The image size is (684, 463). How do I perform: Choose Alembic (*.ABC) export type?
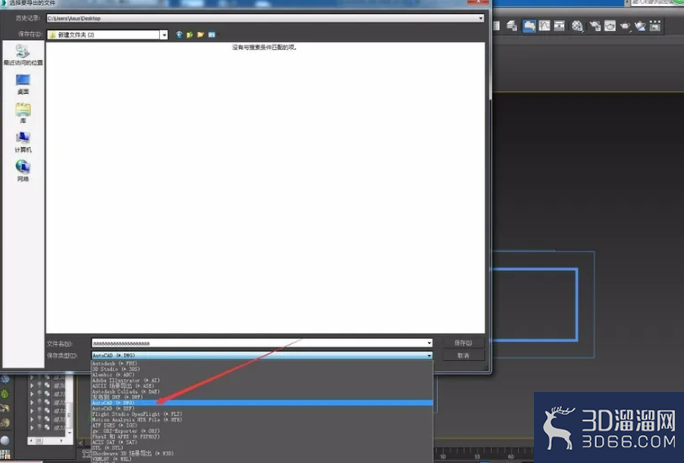tap(262, 374)
